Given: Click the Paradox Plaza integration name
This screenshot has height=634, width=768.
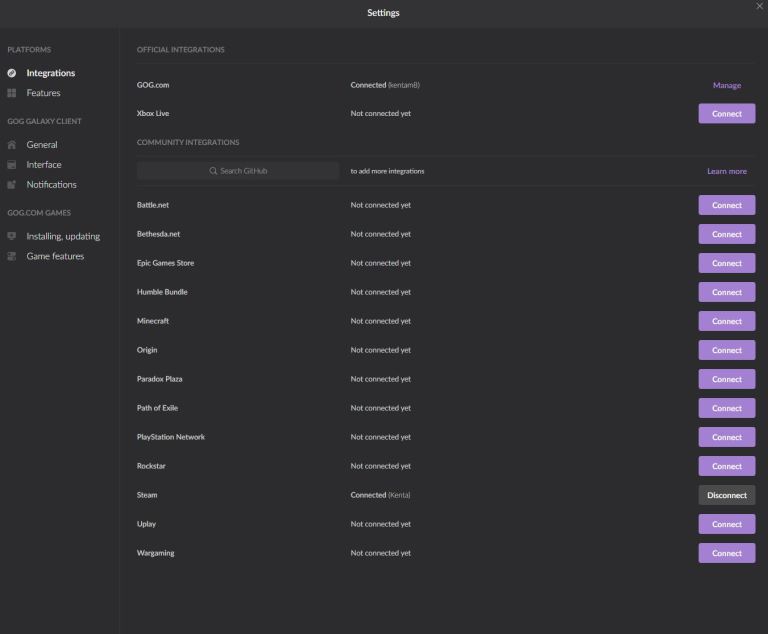Looking at the screenshot, I should click(x=159, y=379).
